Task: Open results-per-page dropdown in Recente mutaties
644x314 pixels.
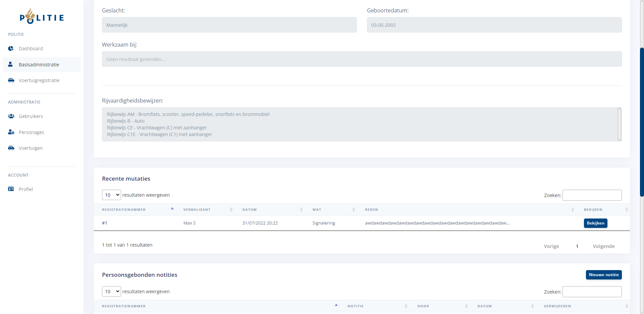Action: coord(111,195)
